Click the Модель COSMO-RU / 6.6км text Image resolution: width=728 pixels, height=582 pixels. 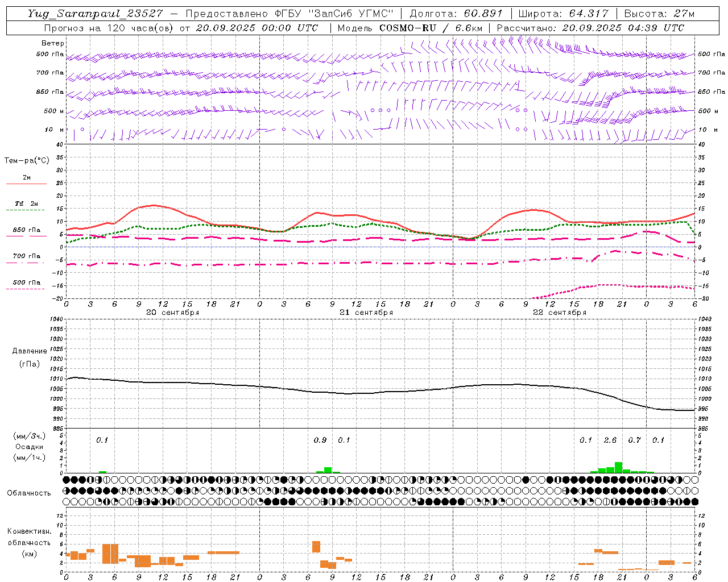410,28
